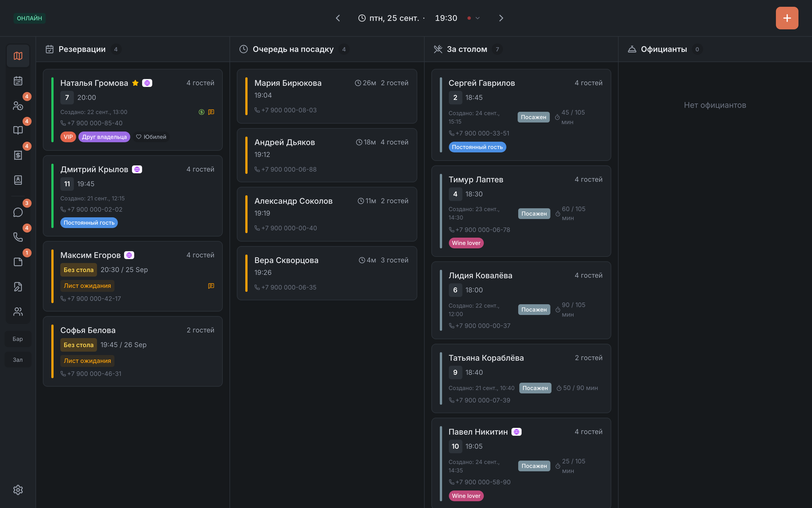The width and height of the screenshot is (812, 508).
Task: Click 'Лист ожидания' label on Максим Егоров card
Action: pos(87,286)
